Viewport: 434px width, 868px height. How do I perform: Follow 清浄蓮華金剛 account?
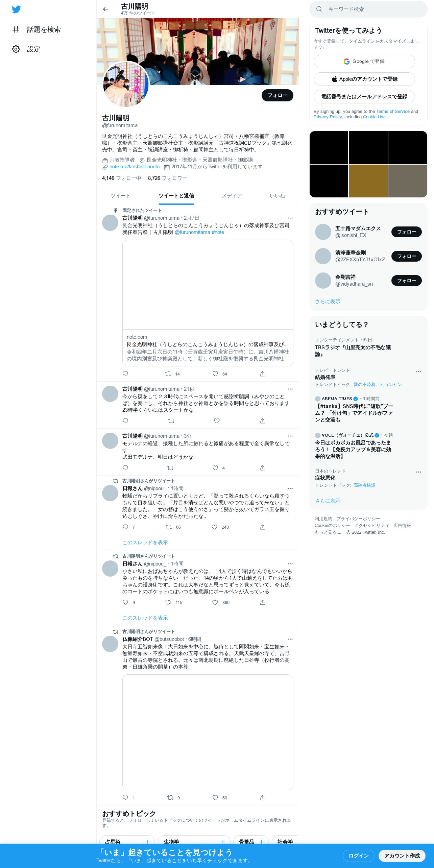[406, 256]
